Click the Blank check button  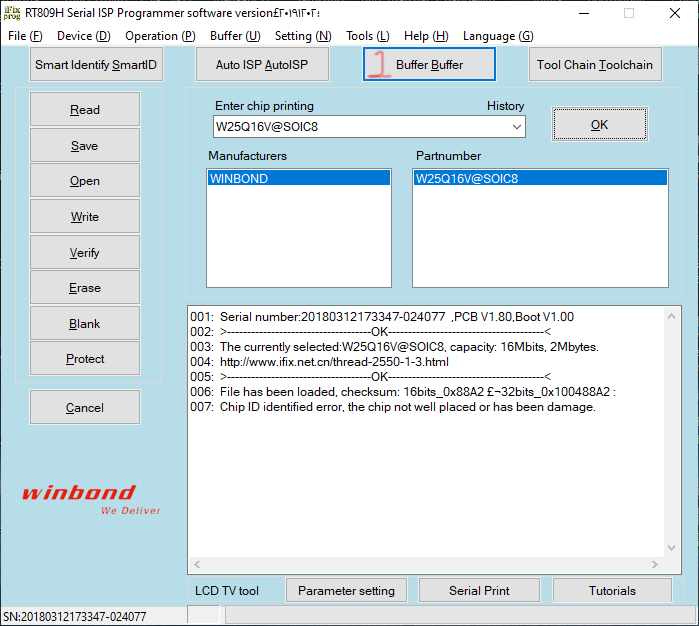85,323
